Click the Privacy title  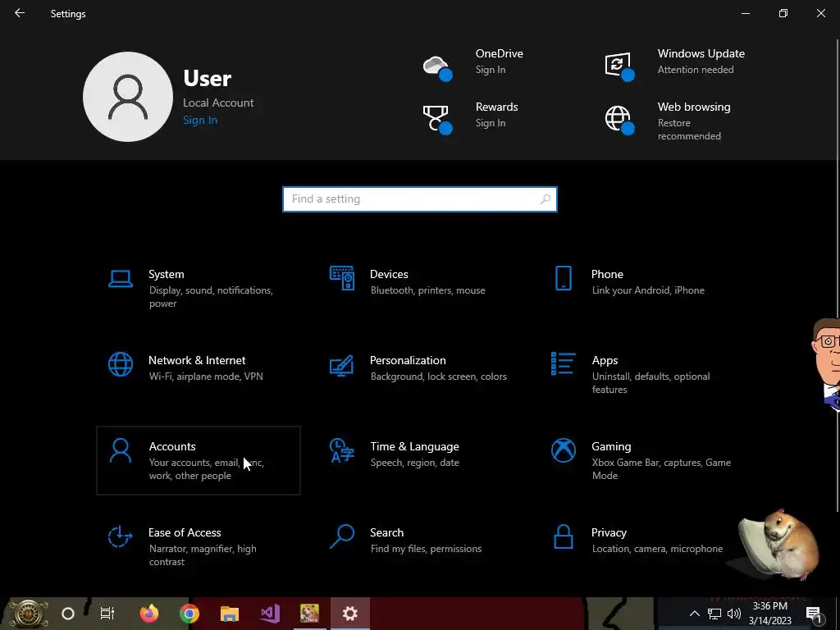tap(609, 533)
